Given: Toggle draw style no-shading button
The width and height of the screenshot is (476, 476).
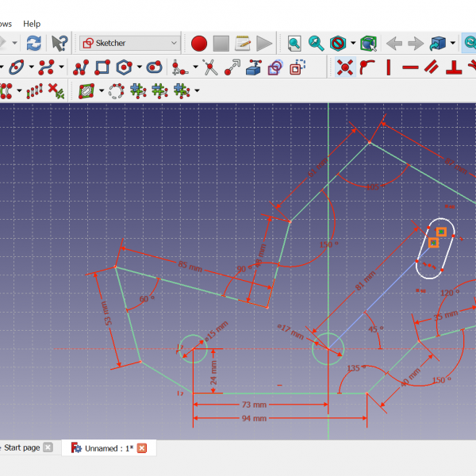Looking at the screenshot, I should coord(338,43).
